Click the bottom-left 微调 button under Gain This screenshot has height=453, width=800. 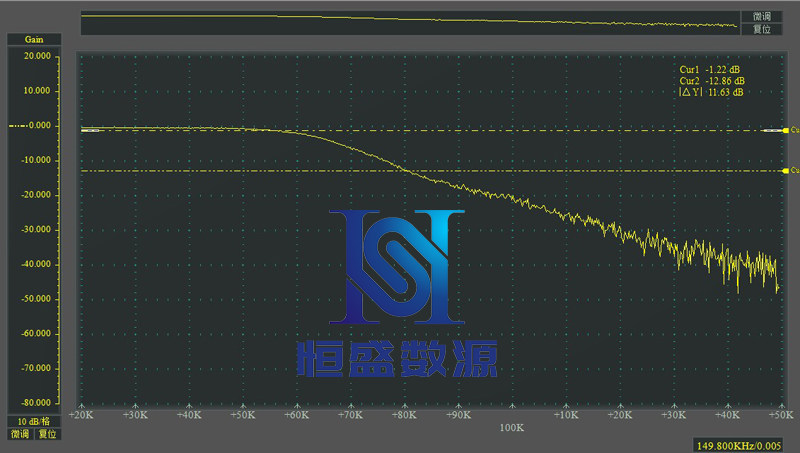click(x=20, y=434)
